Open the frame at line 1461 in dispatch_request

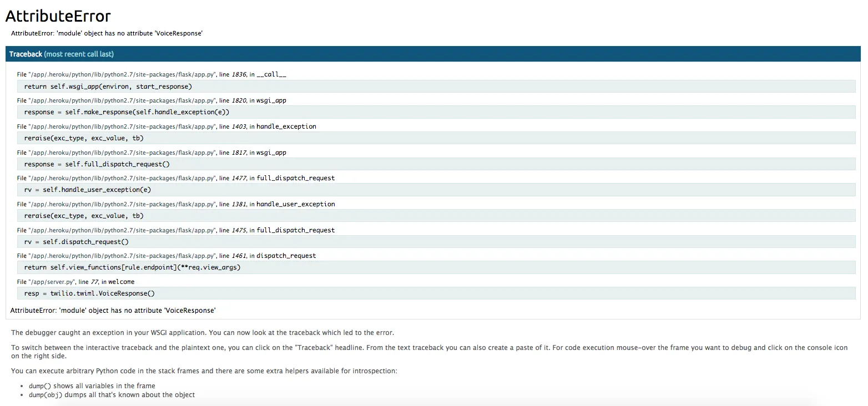pyautogui.click(x=166, y=256)
